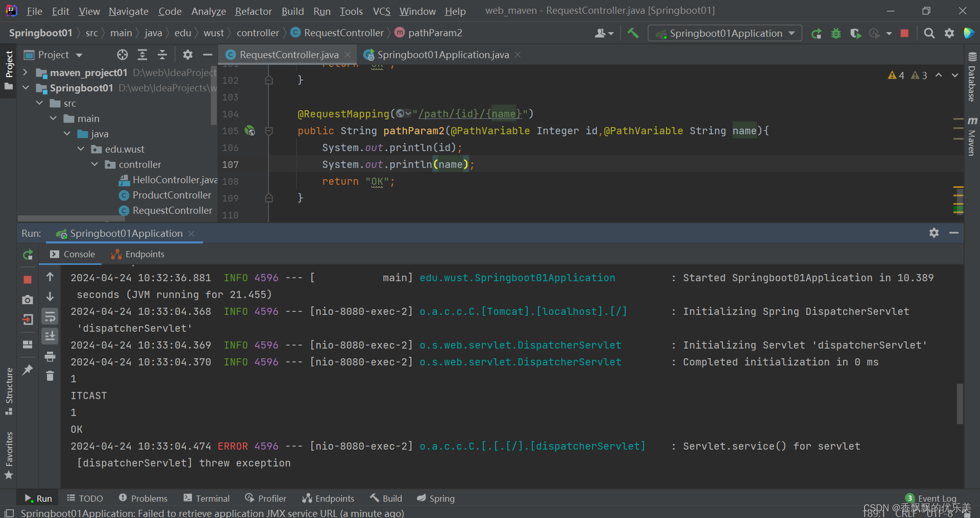The width and height of the screenshot is (980, 518).
Task: Click the Build project hammer icon
Action: click(633, 33)
